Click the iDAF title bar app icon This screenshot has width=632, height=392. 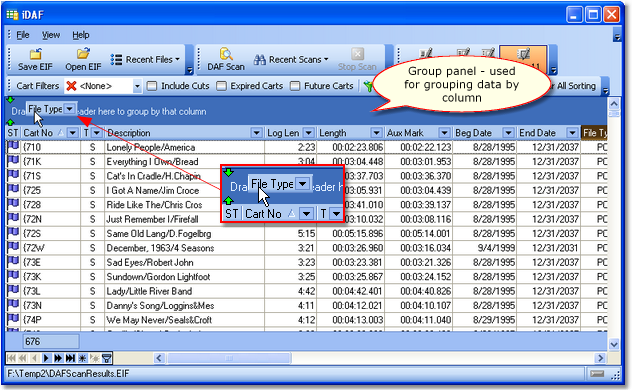tap(12, 15)
